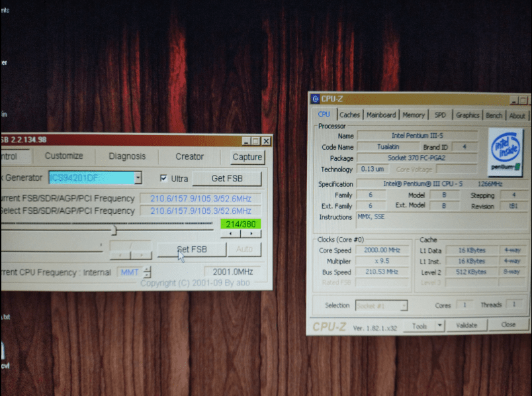Open the Customize tab in SetFSB
The height and width of the screenshot is (396, 532).
64,156
